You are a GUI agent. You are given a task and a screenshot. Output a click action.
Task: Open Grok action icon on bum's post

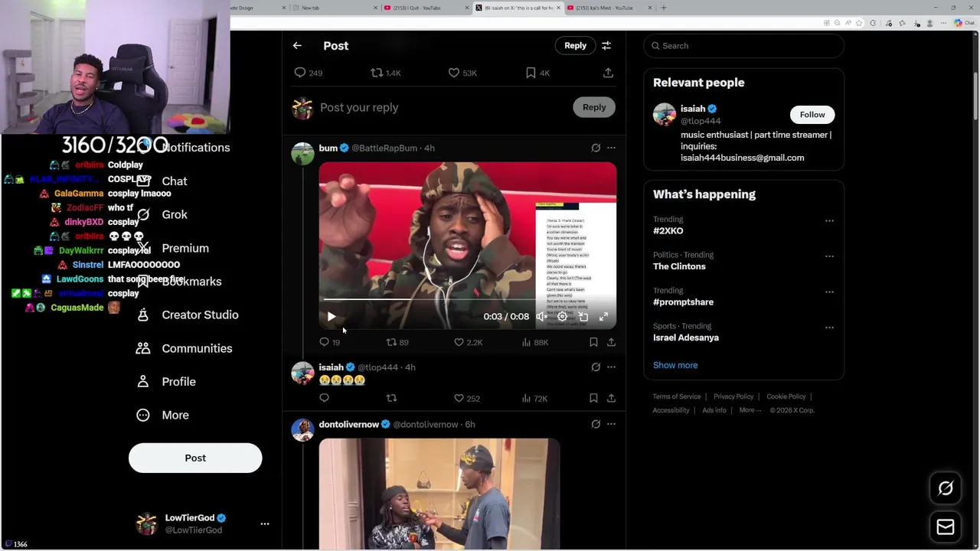596,148
